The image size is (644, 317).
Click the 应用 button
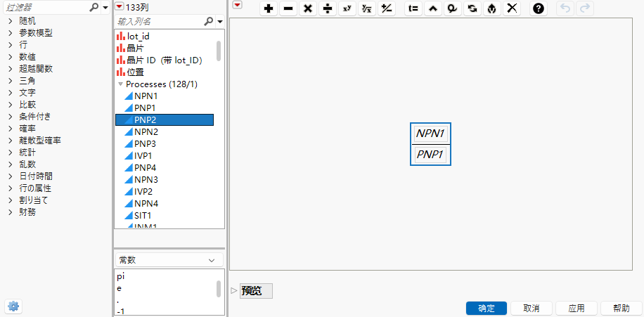(x=577, y=309)
